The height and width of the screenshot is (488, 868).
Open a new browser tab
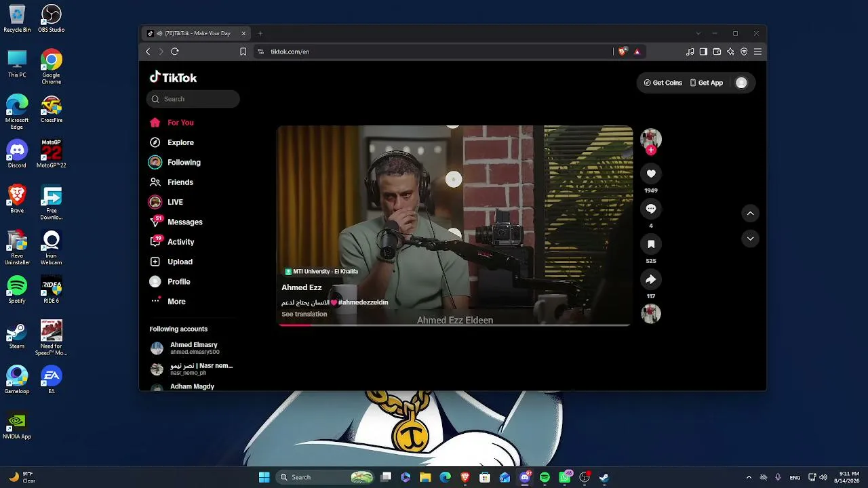[260, 33]
